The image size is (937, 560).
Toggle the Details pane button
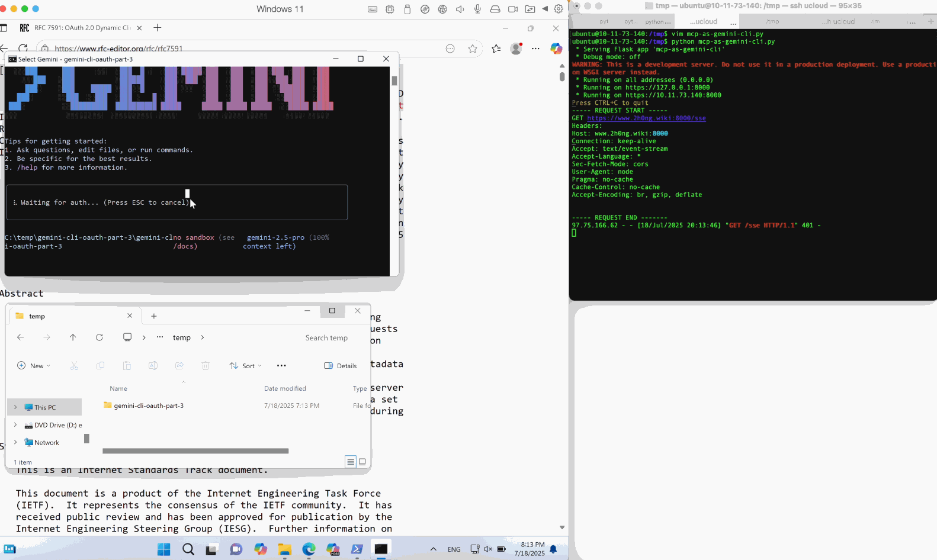click(341, 366)
